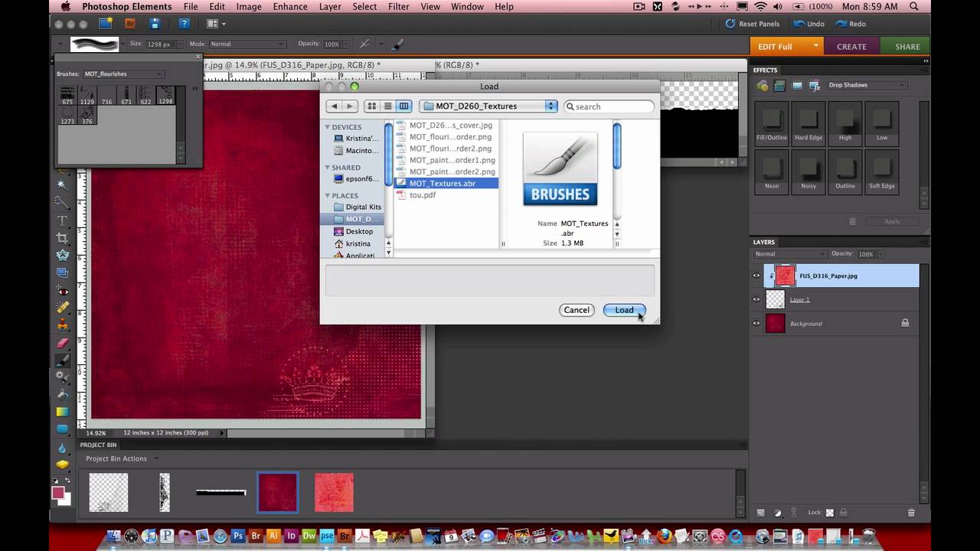
Task: Click the save disk icon in the top bar
Action: coord(155,24)
